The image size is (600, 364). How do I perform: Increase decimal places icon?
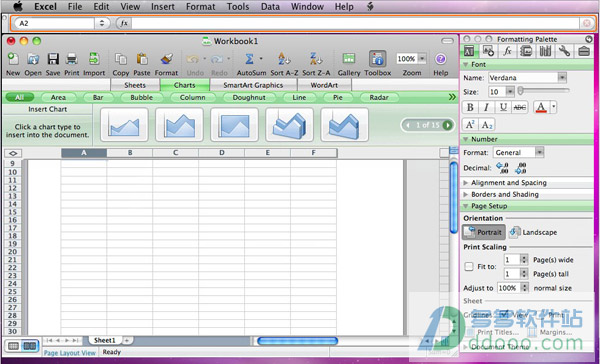point(502,168)
